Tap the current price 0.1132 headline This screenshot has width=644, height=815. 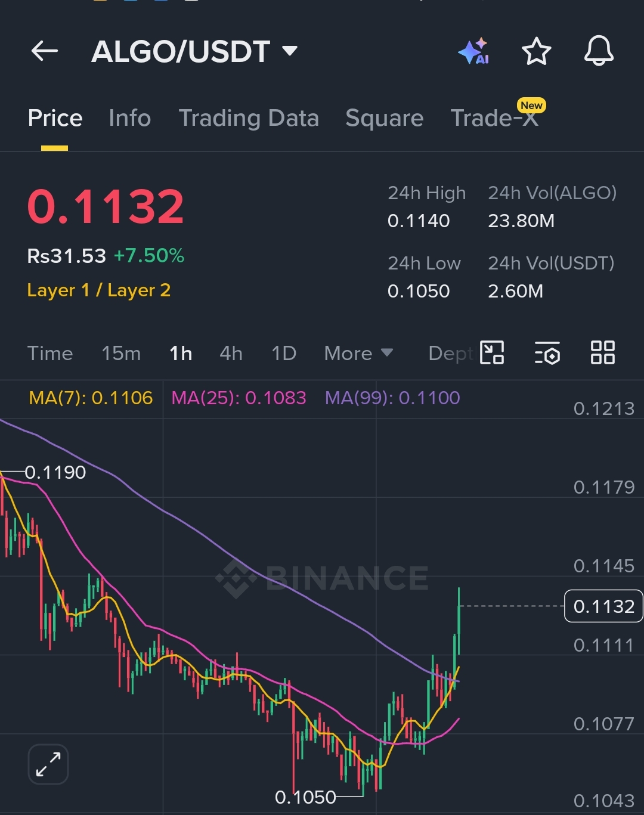point(106,206)
